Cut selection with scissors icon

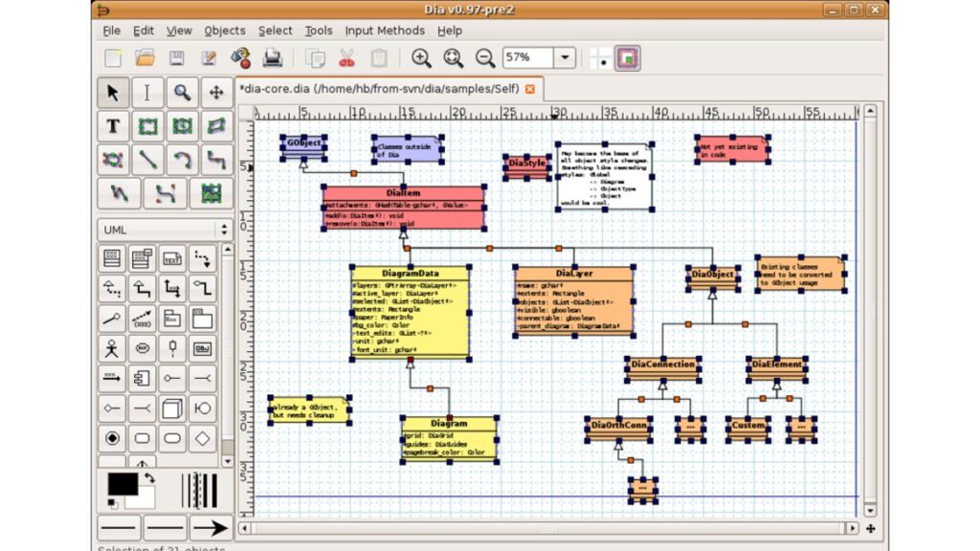point(346,58)
